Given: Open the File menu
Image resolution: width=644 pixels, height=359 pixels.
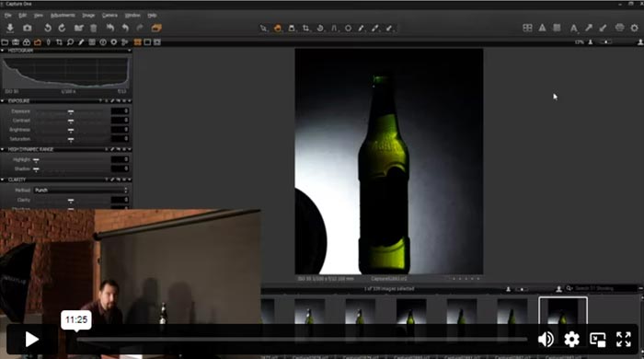Looking at the screenshot, I should coord(7,16).
